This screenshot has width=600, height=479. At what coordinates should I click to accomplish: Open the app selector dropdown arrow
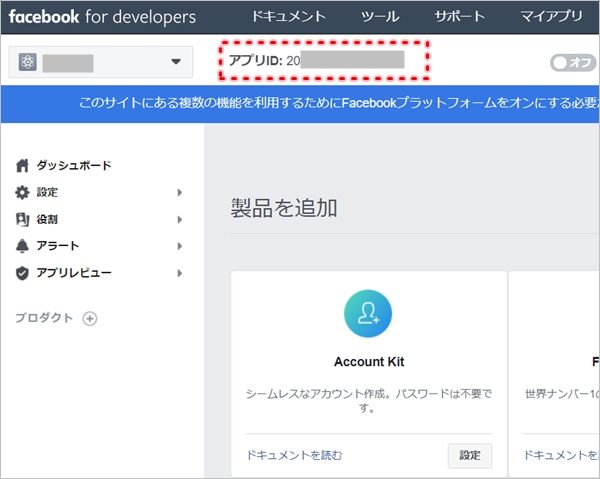click(x=176, y=61)
